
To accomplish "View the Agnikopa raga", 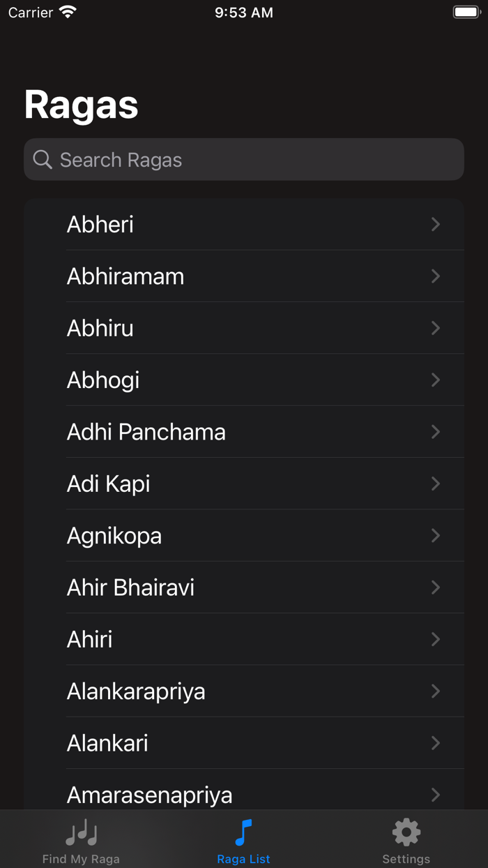I will 244,535.
